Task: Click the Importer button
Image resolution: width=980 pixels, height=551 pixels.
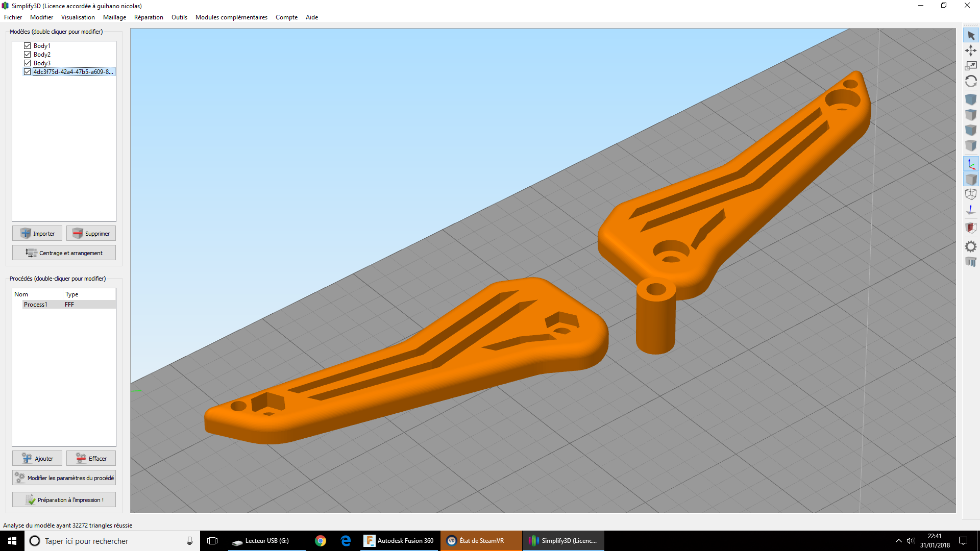Action: (x=37, y=234)
